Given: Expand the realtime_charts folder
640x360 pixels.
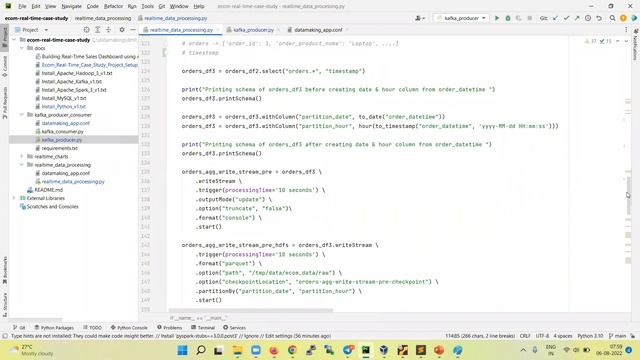Looking at the screenshot, I should tap(22, 156).
